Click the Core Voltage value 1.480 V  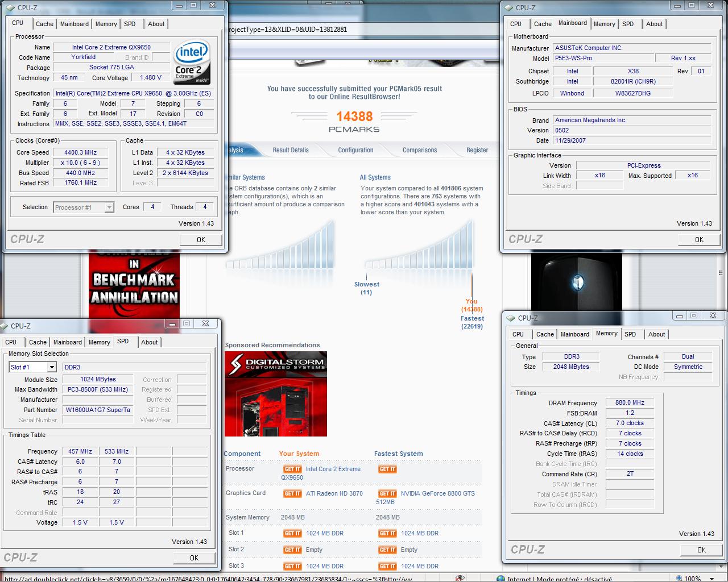click(x=151, y=78)
